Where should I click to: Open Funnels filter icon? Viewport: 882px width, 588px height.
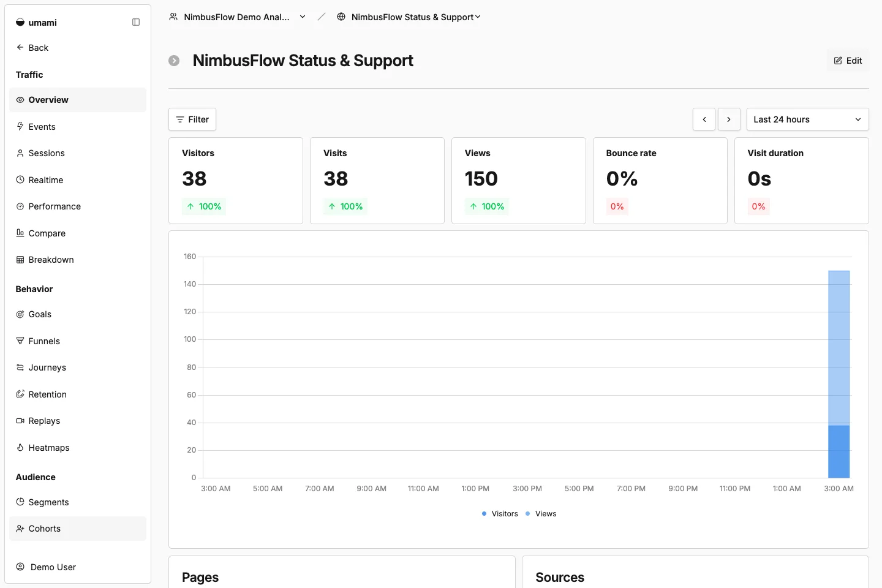(x=20, y=341)
